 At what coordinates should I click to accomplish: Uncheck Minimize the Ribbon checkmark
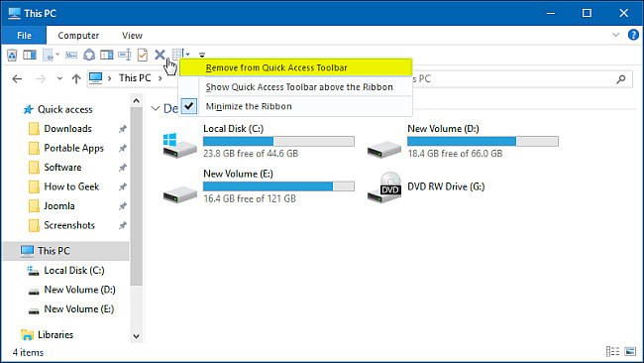click(189, 106)
